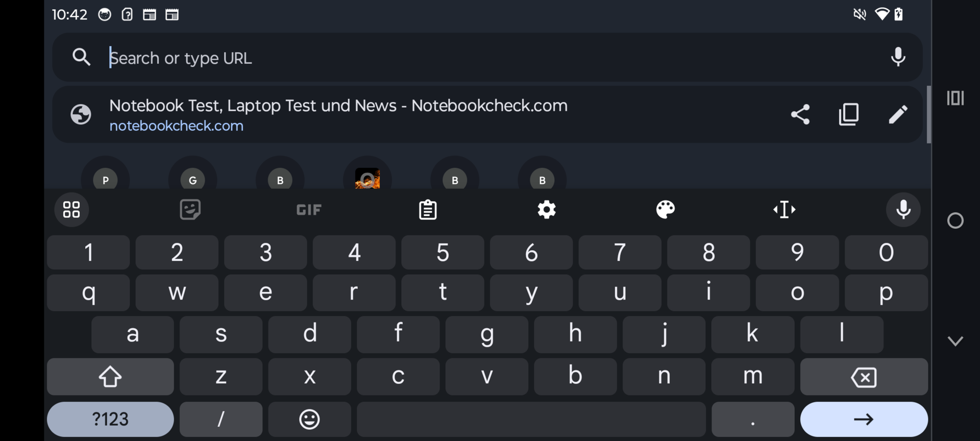Copy the notebookcheck.com URL
Viewport: 980px width, 441px height.
coord(849,114)
